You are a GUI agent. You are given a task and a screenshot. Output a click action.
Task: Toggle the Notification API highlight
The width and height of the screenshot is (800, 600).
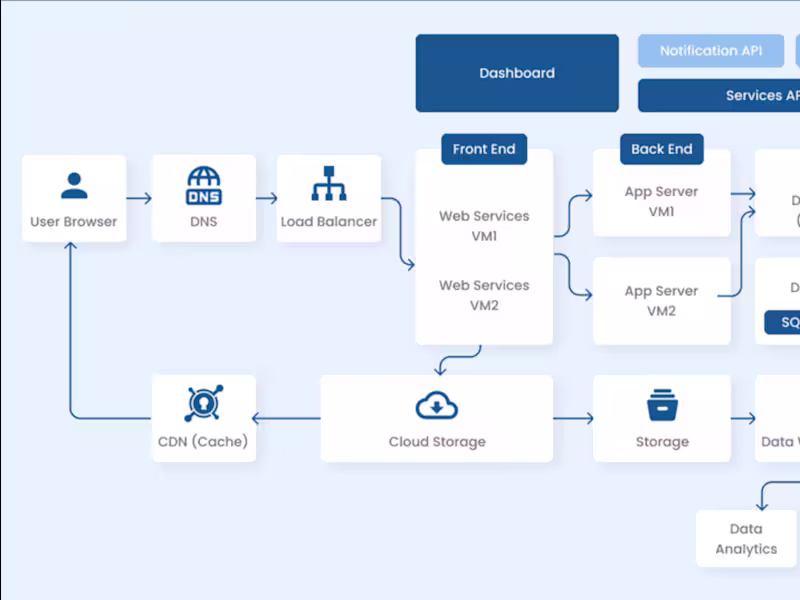[710, 50]
